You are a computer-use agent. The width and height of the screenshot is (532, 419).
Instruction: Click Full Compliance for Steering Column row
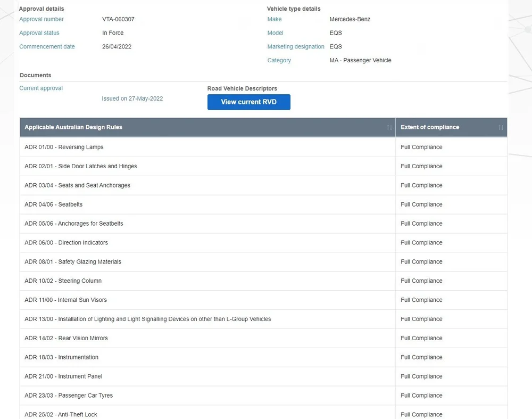[421, 281]
